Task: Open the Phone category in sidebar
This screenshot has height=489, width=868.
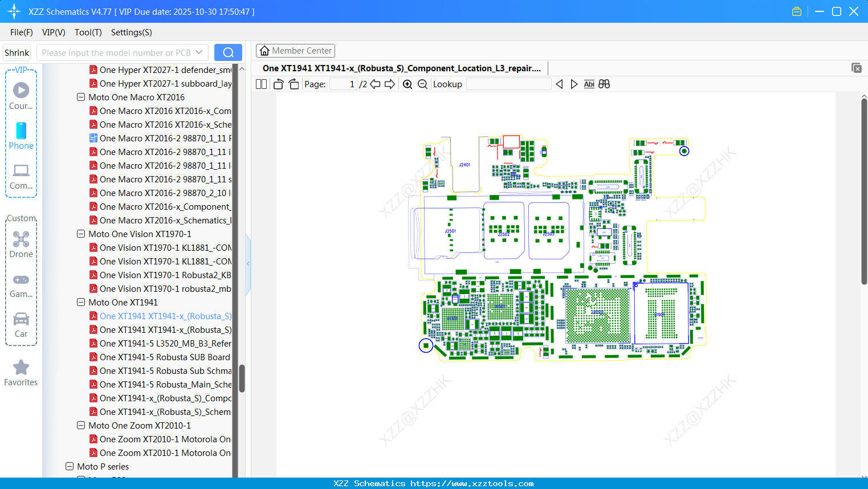Action: coord(21,136)
